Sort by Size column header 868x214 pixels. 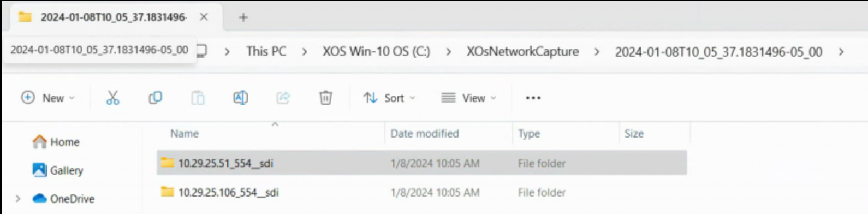[x=634, y=134]
